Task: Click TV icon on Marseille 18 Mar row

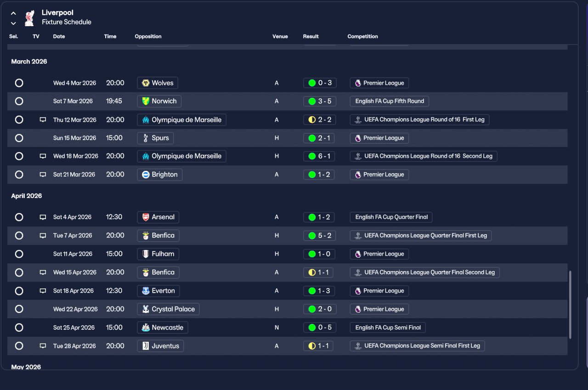Action: coord(43,156)
